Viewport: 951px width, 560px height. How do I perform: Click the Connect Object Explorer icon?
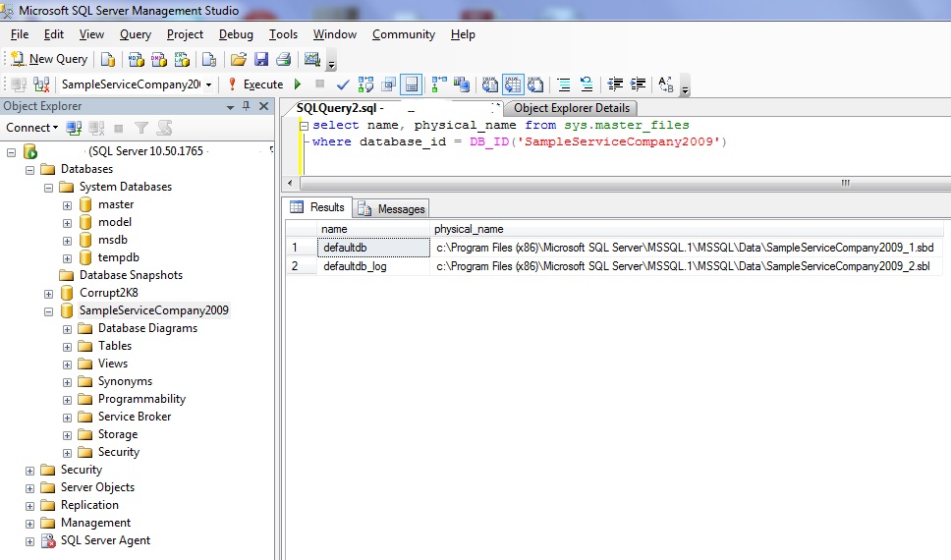[x=74, y=128]
